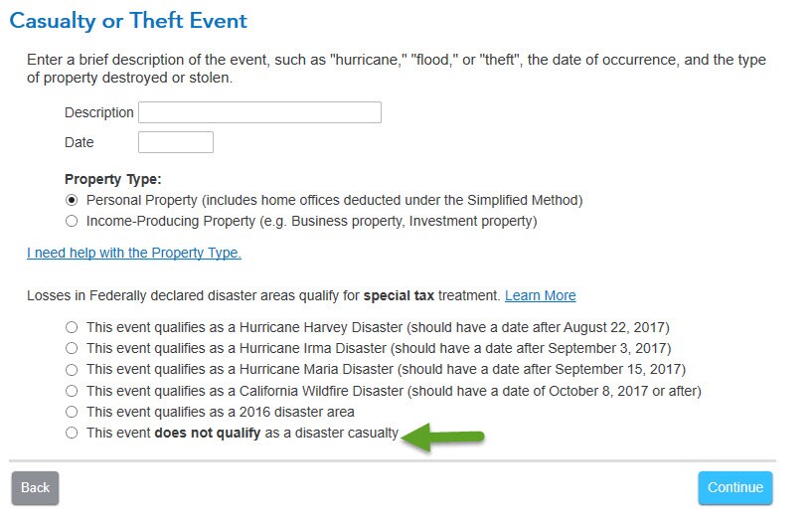Select the 2016 disaster area option

point(72,412)
